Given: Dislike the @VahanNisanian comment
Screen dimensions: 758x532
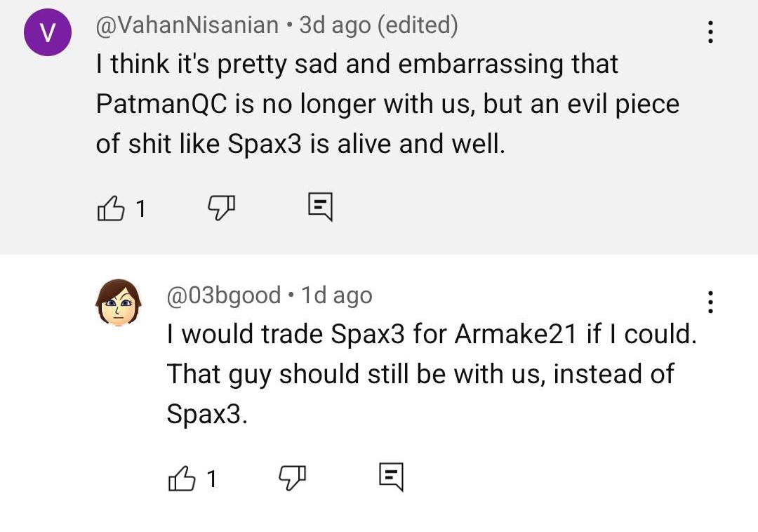Looking at the screenshot, I should pos(221,206).
